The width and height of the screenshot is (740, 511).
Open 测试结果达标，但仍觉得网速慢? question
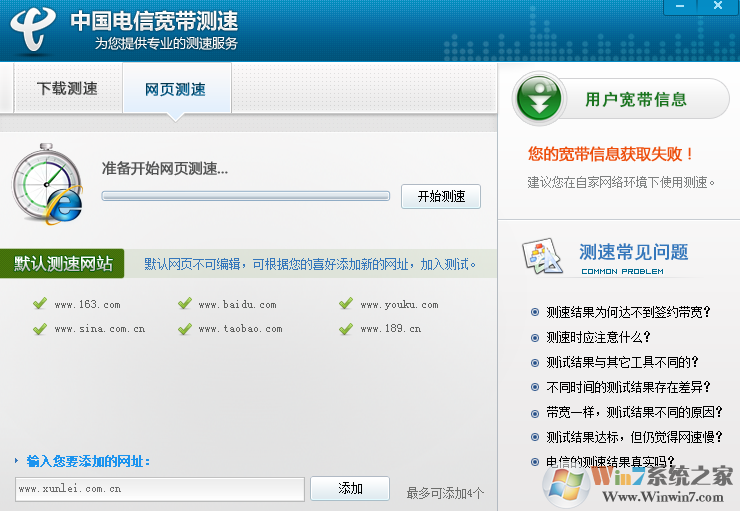634,437
